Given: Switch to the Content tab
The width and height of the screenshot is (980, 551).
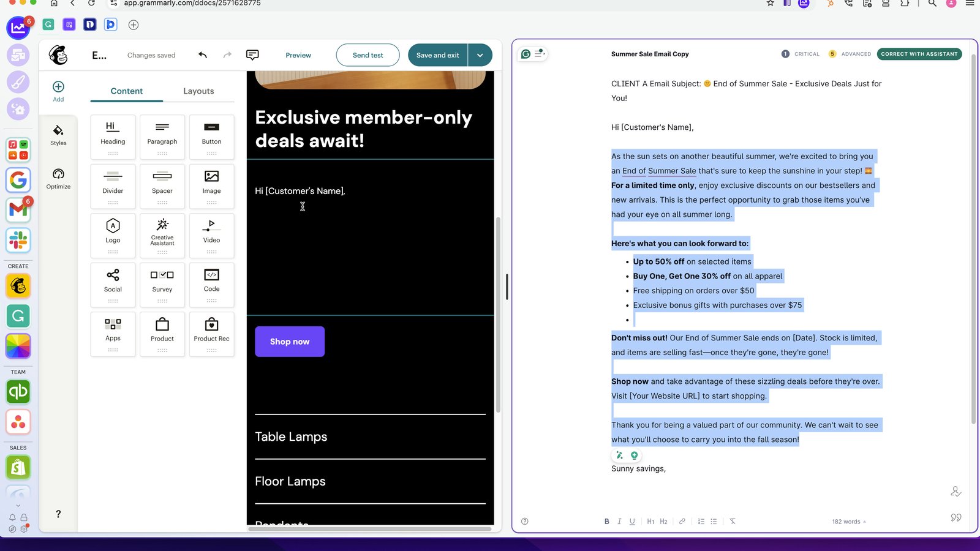Looking at the screenshot, I should pos(127,91).
